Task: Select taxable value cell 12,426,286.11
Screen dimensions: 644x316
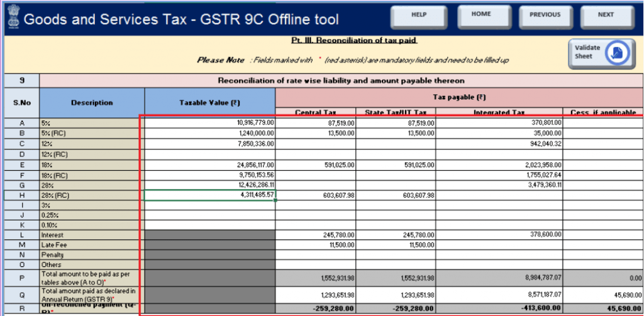Action: click(x=210, y=185)
